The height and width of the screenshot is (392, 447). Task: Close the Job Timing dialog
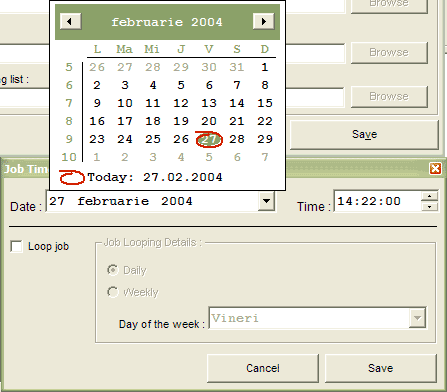435,169
